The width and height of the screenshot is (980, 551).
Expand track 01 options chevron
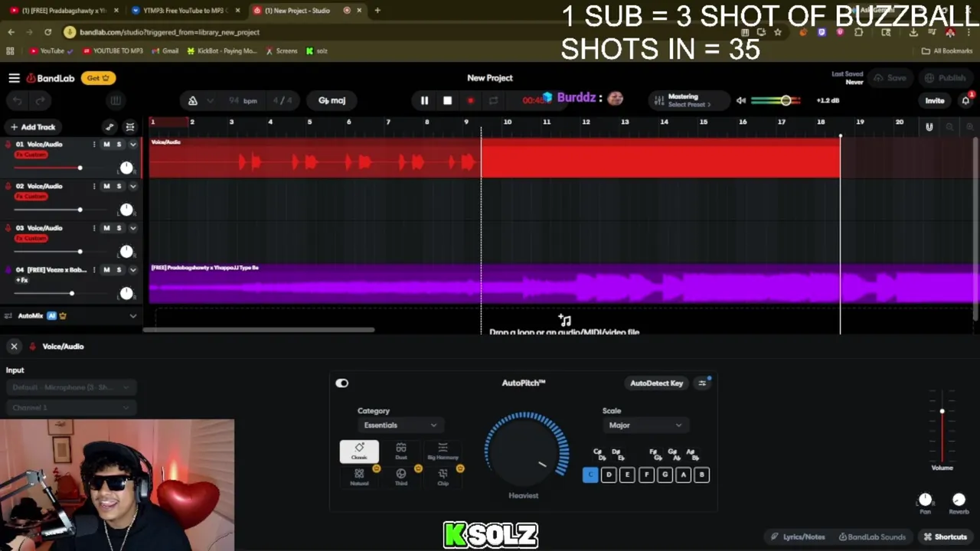(x=132, y=144)
